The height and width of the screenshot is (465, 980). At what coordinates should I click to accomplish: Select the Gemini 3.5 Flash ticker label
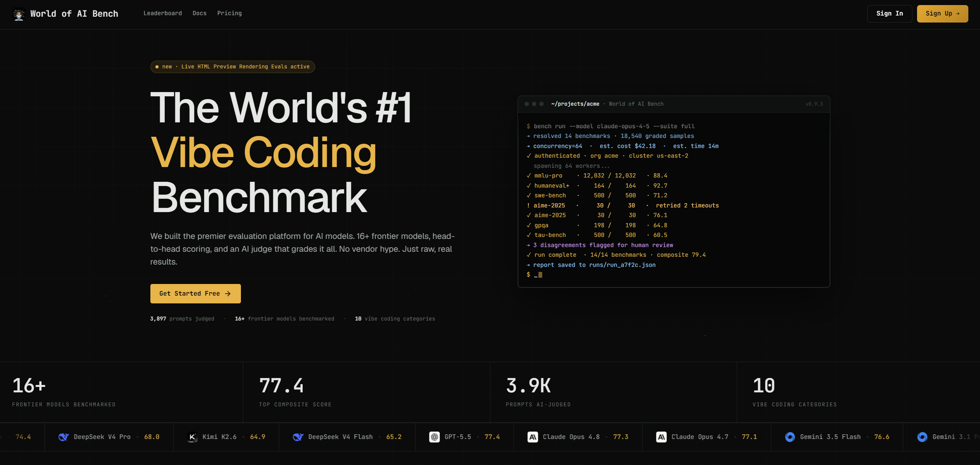pos(830,437)
